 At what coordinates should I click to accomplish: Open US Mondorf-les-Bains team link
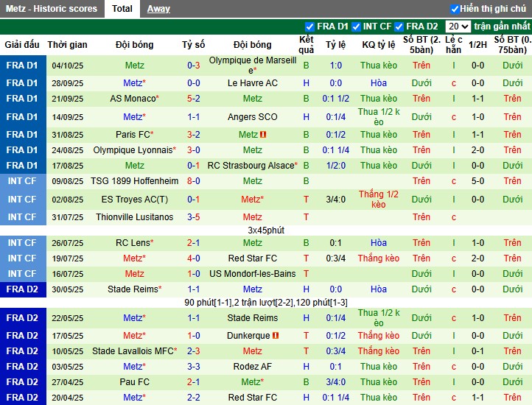point(253,274)
